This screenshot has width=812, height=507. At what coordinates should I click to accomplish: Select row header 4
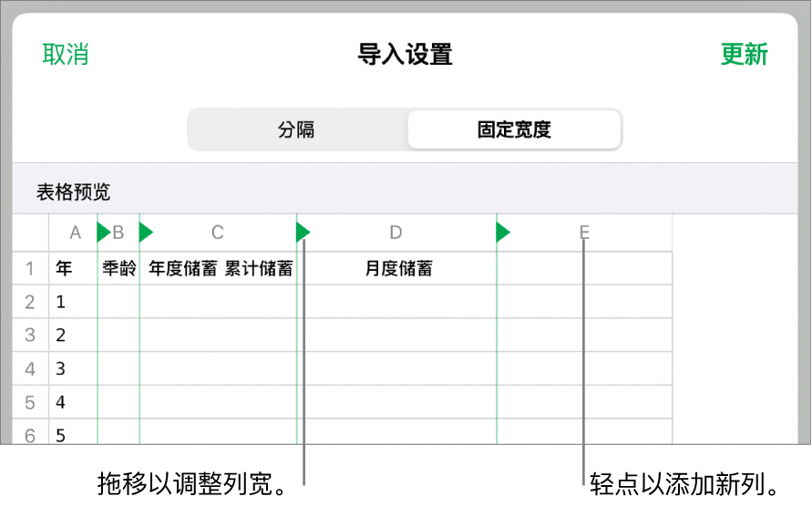(x=30, y=369)
